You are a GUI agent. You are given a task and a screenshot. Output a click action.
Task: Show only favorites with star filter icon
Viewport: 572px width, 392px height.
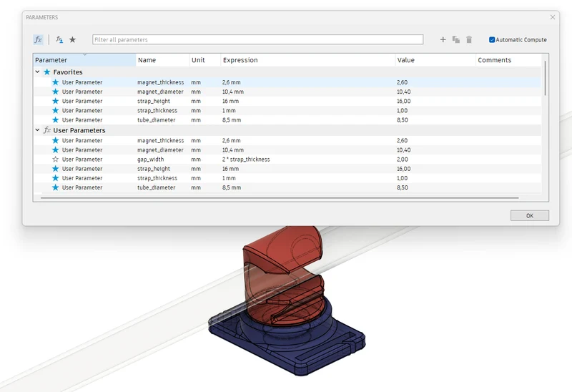pyautogui.click(x=73, y=39)
